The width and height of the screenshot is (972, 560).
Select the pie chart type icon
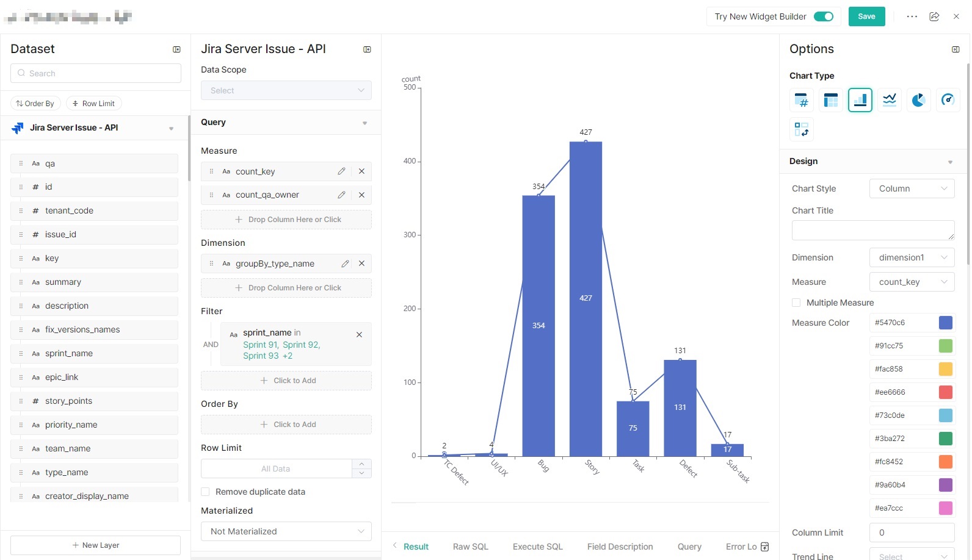click(x=918, y=100)
